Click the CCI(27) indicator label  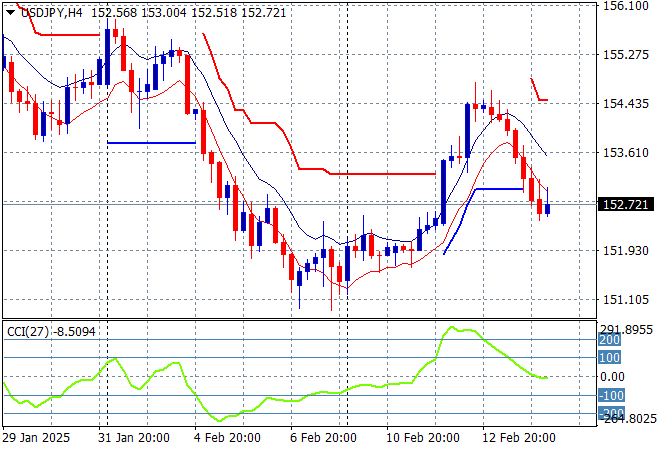pyautogui.click(x=27, y=331)
